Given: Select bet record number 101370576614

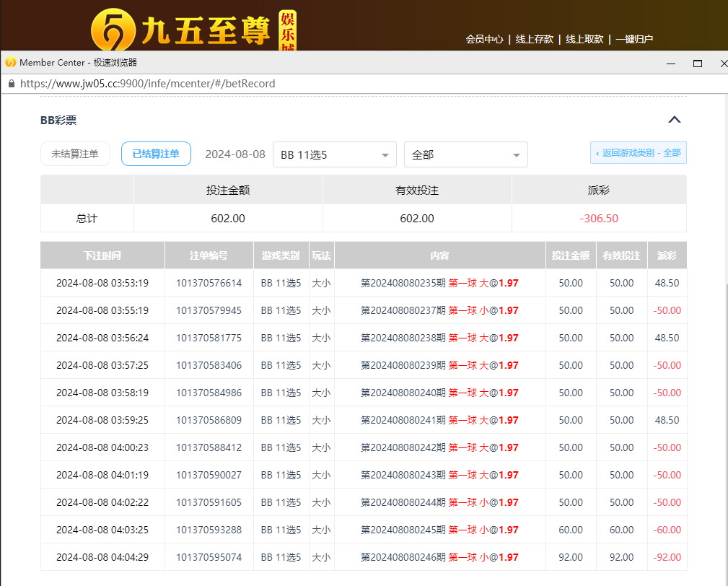Looking at the screenshot, I should 209,283.
